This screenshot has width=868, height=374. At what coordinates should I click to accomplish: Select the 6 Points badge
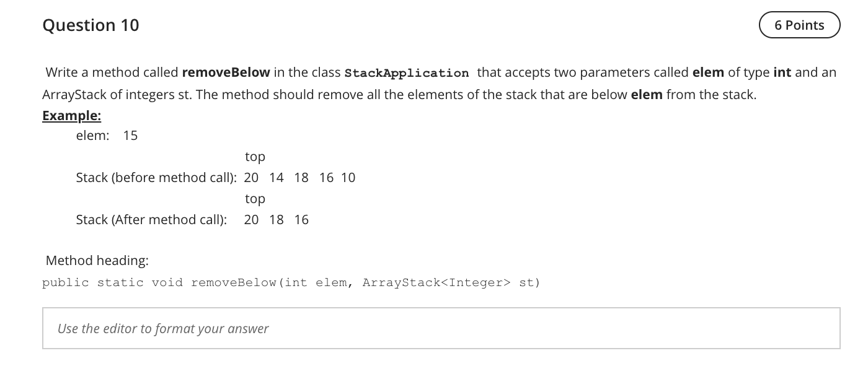pyautogui.click(x=799, y=25)
